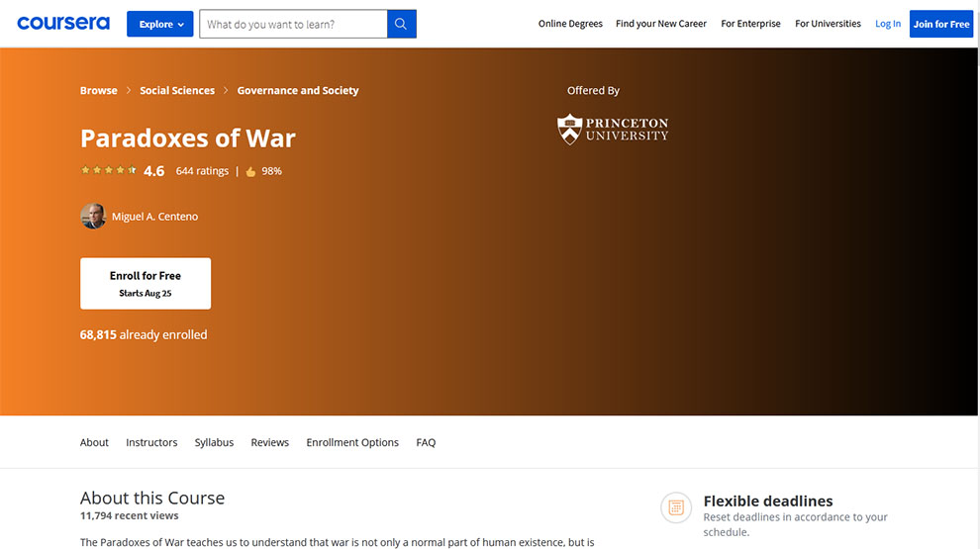Click the 'Paradoxes of War' course title
This screenshot has width=980, height=549.
[x=187, y=138]
